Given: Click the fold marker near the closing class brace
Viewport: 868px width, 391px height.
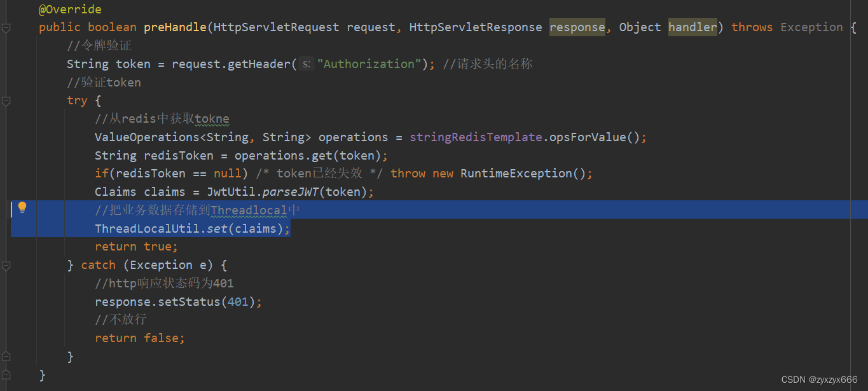Looking at the screenshot, I should (6, 375).
